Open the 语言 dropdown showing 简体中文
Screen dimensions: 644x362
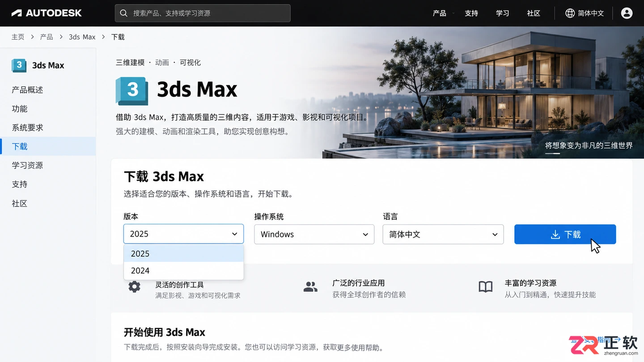pos(443,234)
